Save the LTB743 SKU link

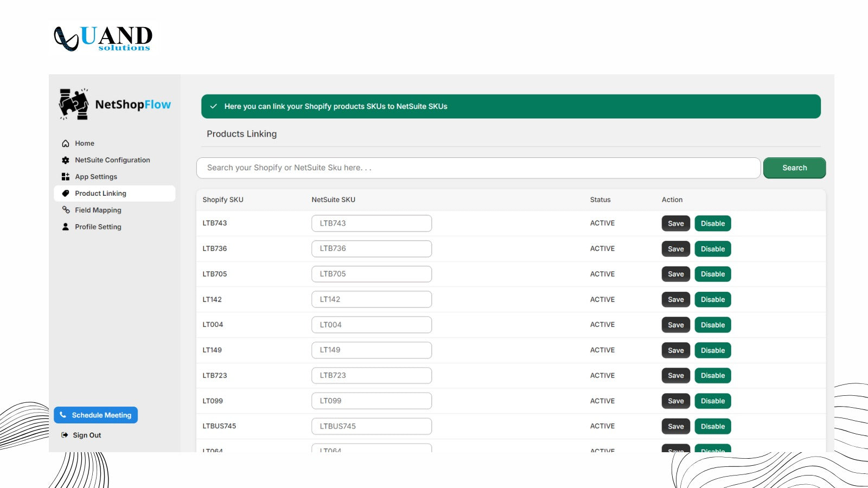tap(675, 223)
